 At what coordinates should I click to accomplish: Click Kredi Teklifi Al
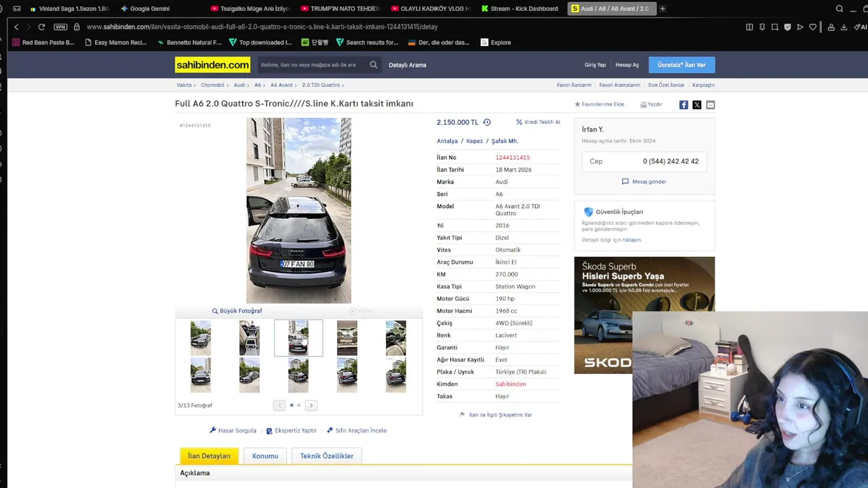(538, 122)
